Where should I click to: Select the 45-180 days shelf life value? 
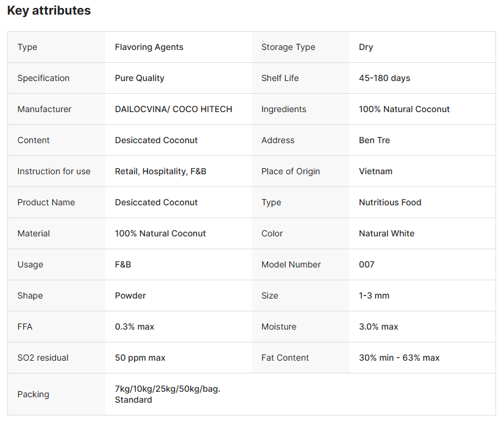click(x=385, y=78)
